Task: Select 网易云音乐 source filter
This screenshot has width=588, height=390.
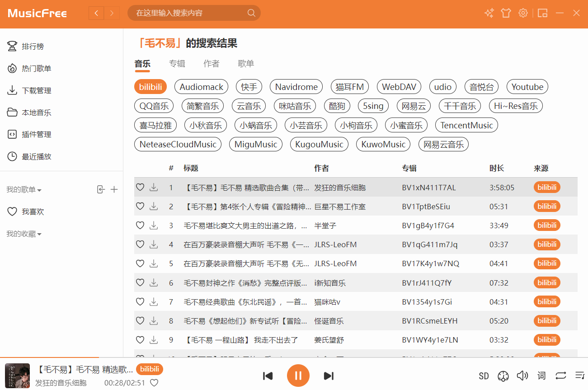Action: coord(444,145)
